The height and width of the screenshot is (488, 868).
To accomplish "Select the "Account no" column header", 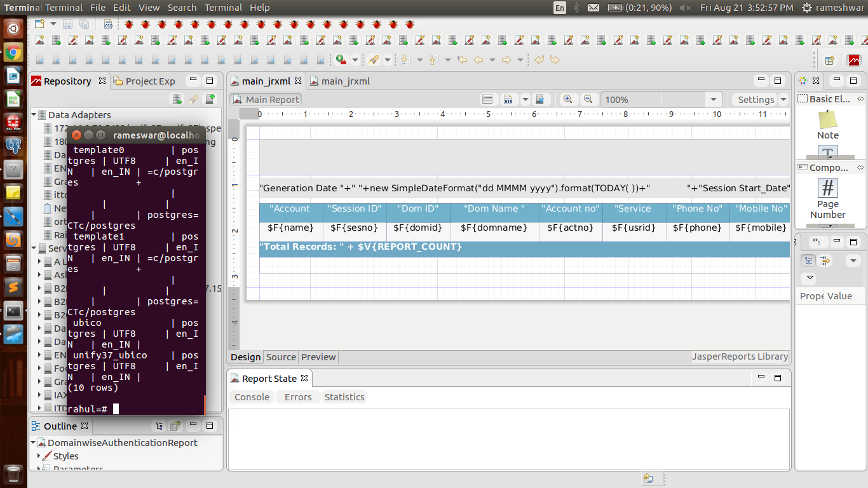I will tap(571, 208).
